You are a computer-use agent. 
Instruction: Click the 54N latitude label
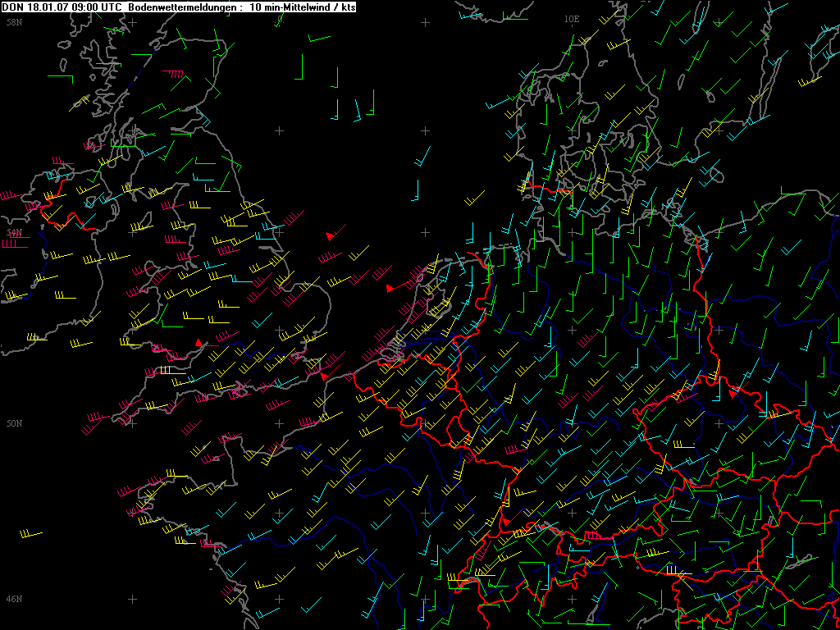click(15, 232)
